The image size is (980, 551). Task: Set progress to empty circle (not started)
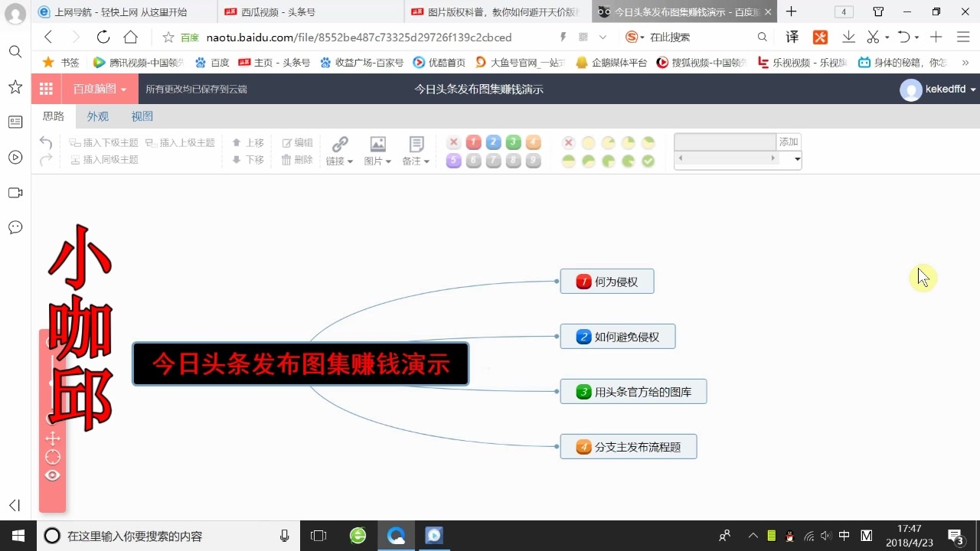click(x=588, y=142)
